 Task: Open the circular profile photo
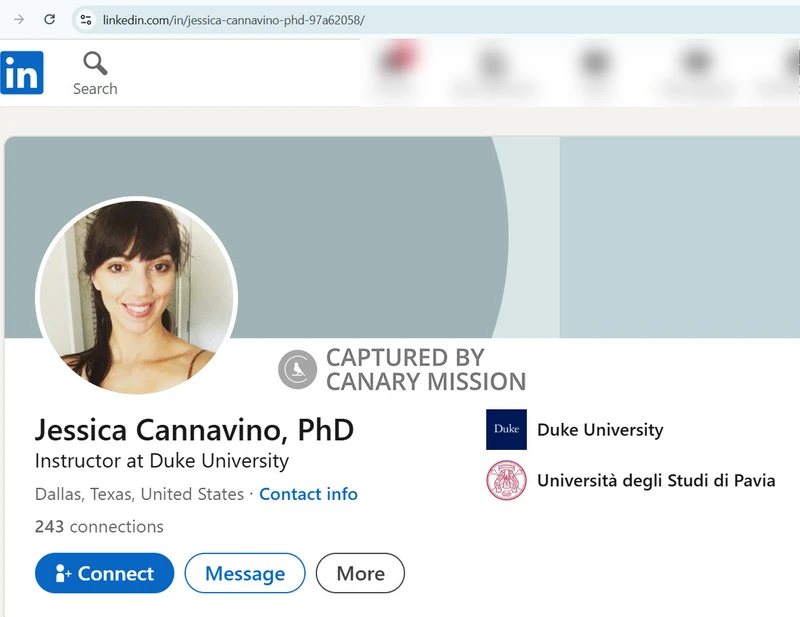tap(136, 296)
